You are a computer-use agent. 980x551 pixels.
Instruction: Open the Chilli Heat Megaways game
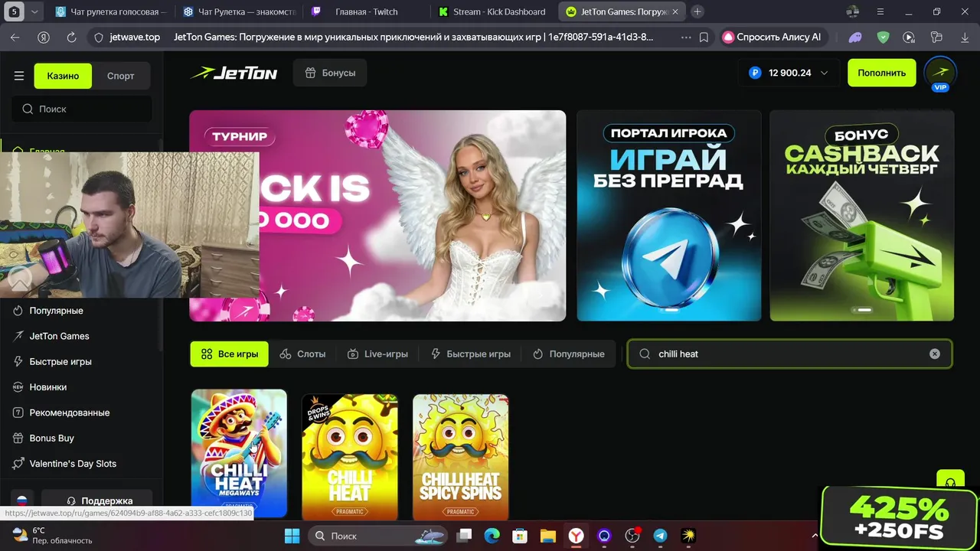pyautogui.click(x=239, y=454)
